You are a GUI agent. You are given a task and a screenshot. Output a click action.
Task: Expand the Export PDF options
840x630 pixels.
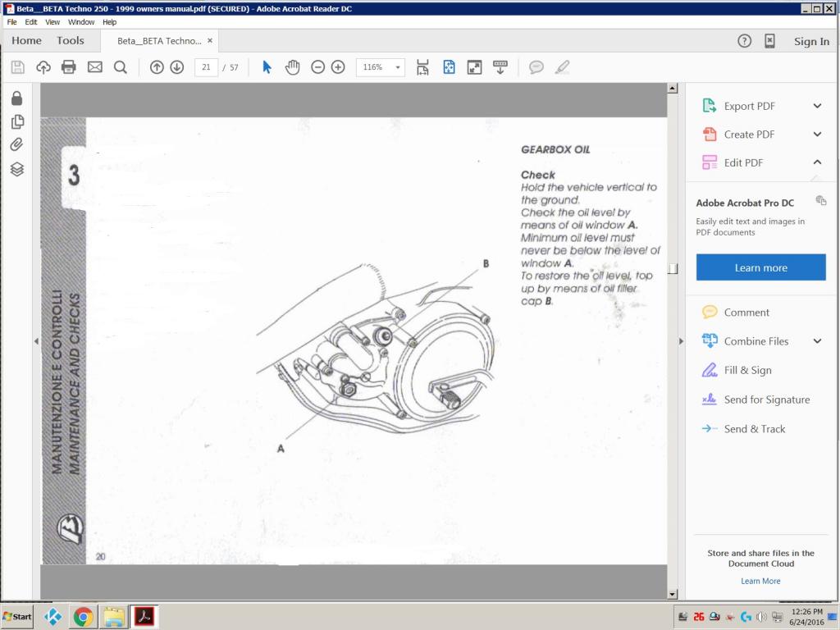click(x=817, y=106)
